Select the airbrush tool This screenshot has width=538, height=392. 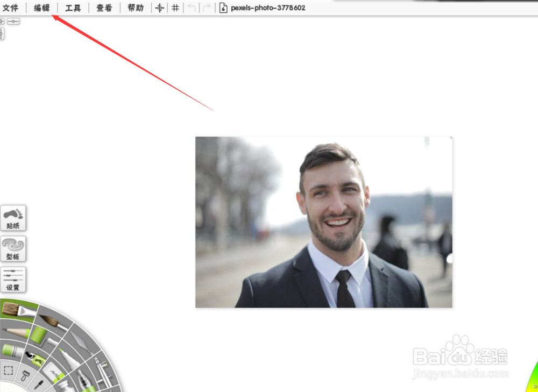point(102,371)
